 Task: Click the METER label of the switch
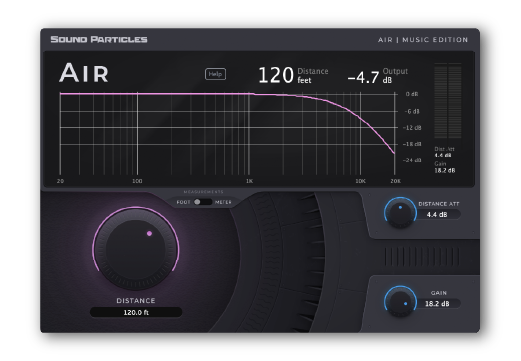pyautogui.click(x=223, y=202)
